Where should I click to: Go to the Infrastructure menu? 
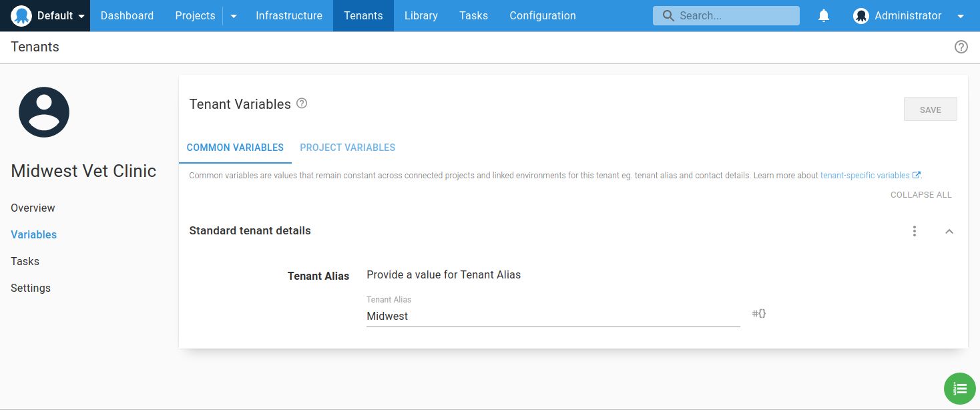289,15
